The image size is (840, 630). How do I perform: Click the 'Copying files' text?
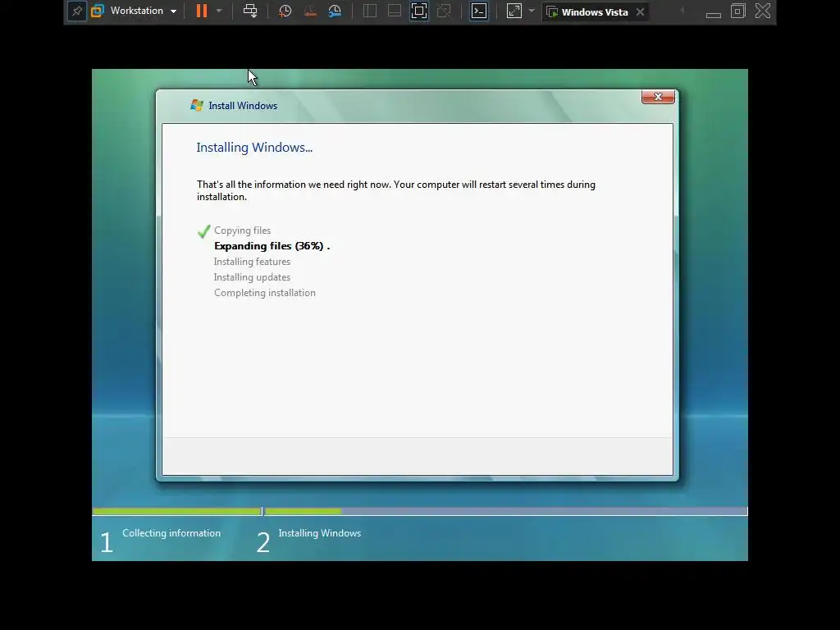pyautogui.click(x=242, y=231)
